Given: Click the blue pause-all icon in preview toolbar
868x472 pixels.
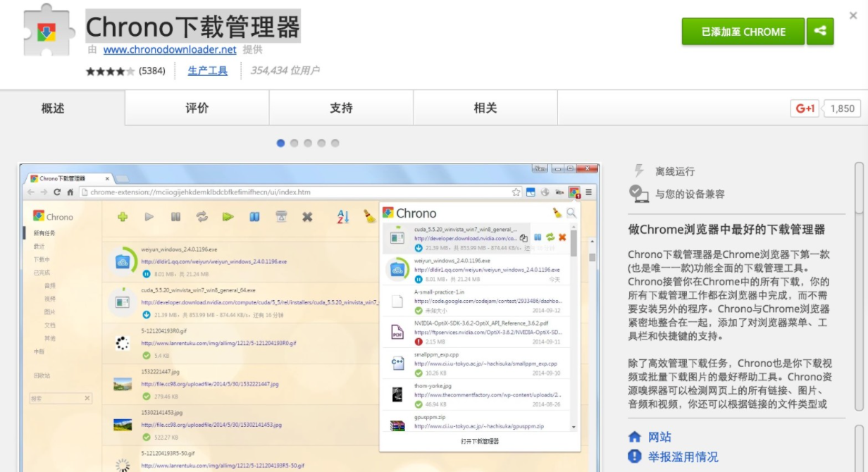Looking at the screenshot, I should (x=254, y=216).
